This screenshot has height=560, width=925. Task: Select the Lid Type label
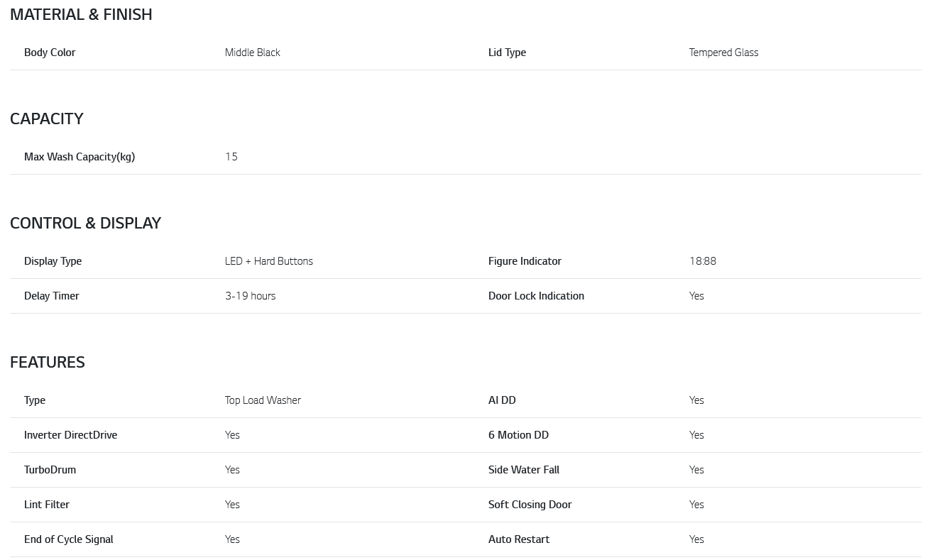[x=507, y=53]
